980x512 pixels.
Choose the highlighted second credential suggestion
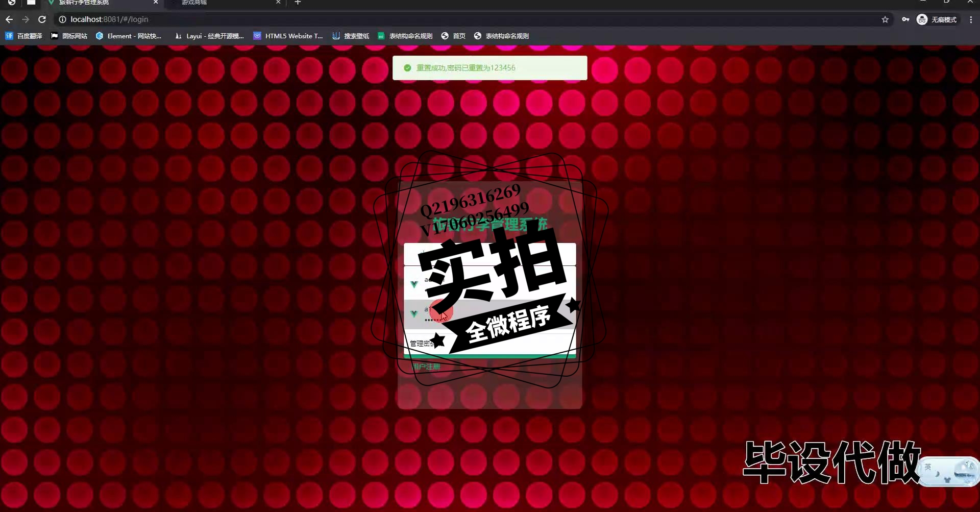490,313
